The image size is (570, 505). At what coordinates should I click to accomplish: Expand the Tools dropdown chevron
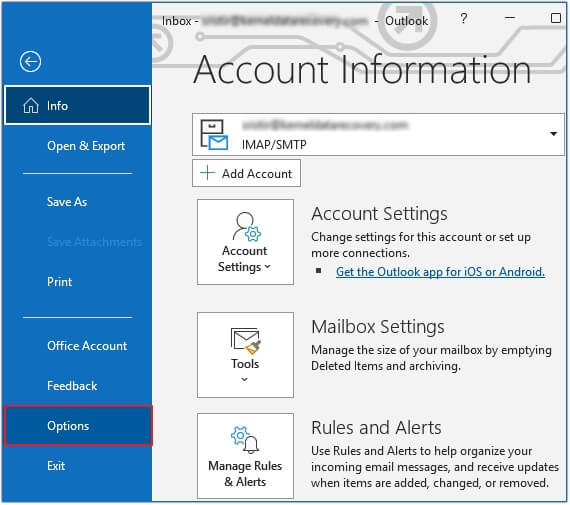tap(244, 380)
